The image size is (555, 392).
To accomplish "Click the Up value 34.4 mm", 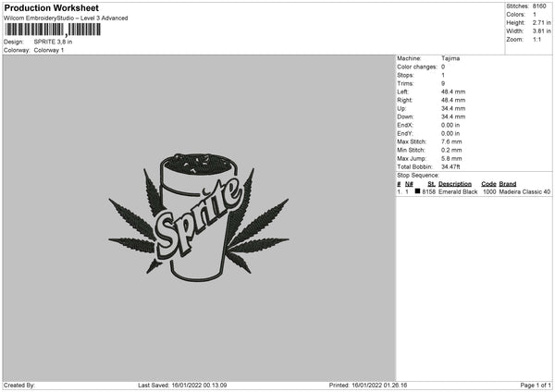I will coord(453,108).
